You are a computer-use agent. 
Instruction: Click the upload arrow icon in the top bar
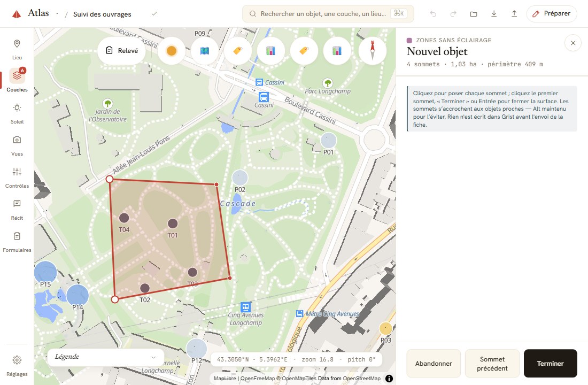point(514,14)
